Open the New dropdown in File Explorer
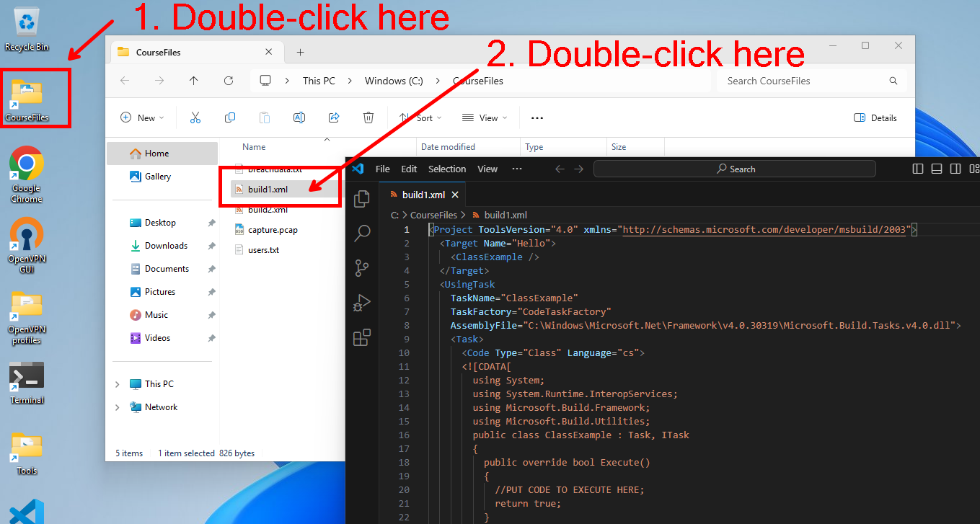 click(142, 117)
